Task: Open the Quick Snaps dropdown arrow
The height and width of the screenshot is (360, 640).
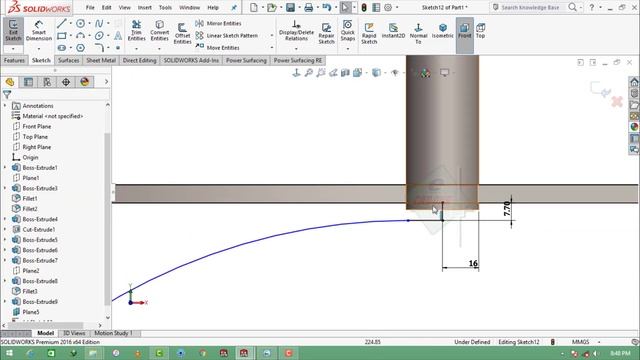Action: (348, 49)
